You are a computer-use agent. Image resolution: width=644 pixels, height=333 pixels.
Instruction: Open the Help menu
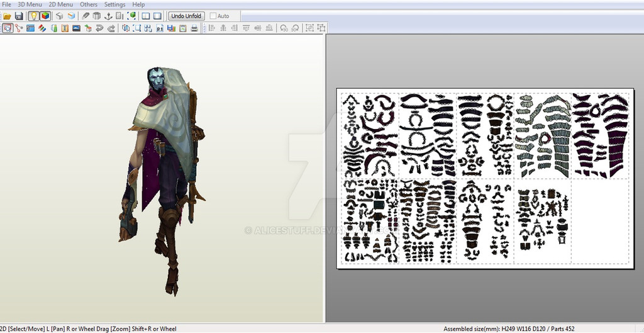pos(138,4)
